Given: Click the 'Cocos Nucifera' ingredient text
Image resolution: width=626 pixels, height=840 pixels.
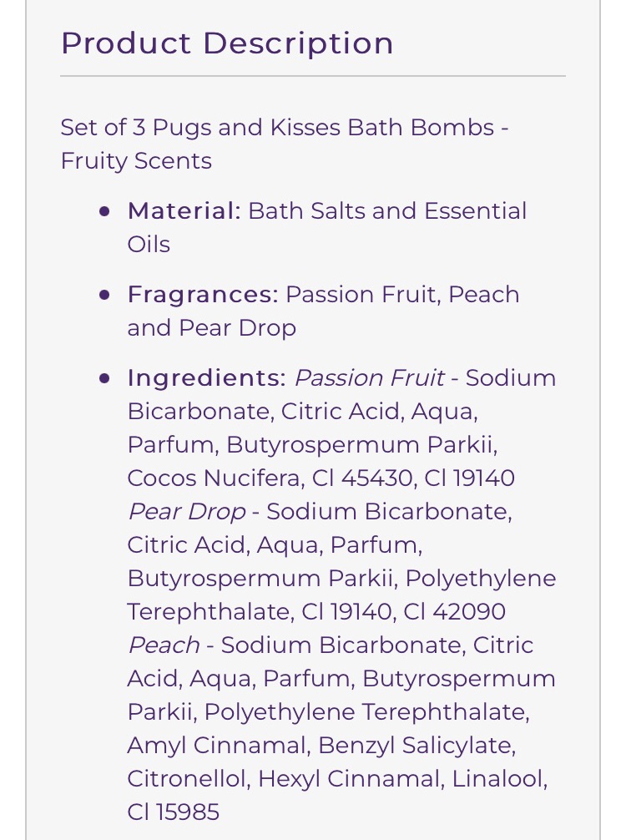Looking at the screenshot, I should click(215, 478).
